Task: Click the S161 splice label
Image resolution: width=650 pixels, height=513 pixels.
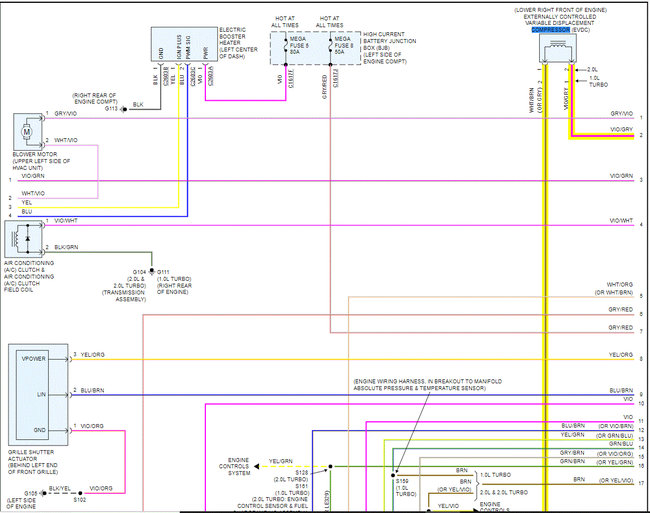Action: (x=301, y=486)
